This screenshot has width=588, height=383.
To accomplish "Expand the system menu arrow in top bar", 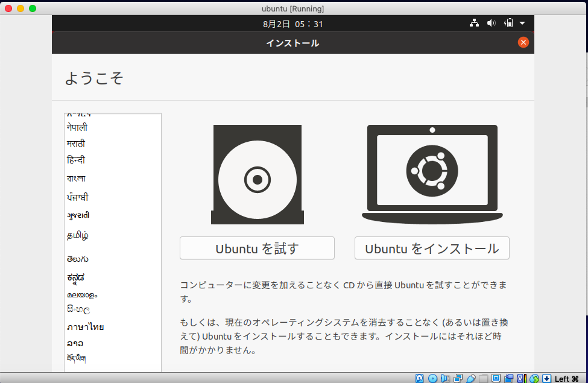I will pyautogui.click(x=522, y=24).
